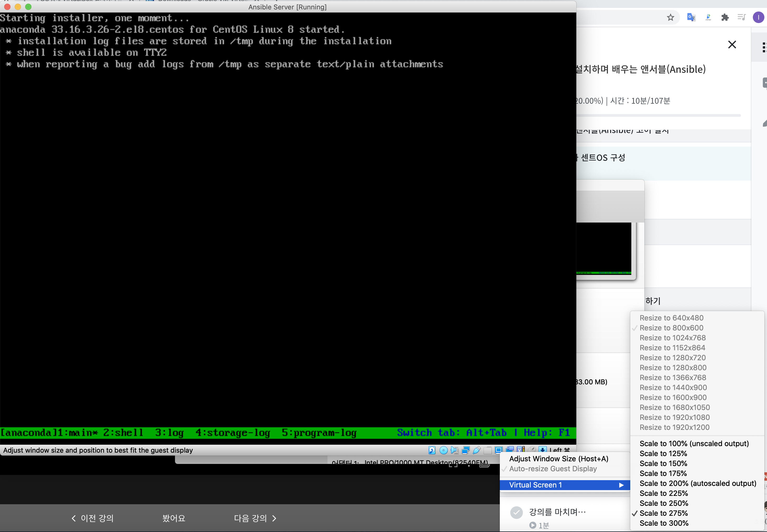Open the Chrome extensions puzzle icon
The image size is (767, 532).
point(725,17)
